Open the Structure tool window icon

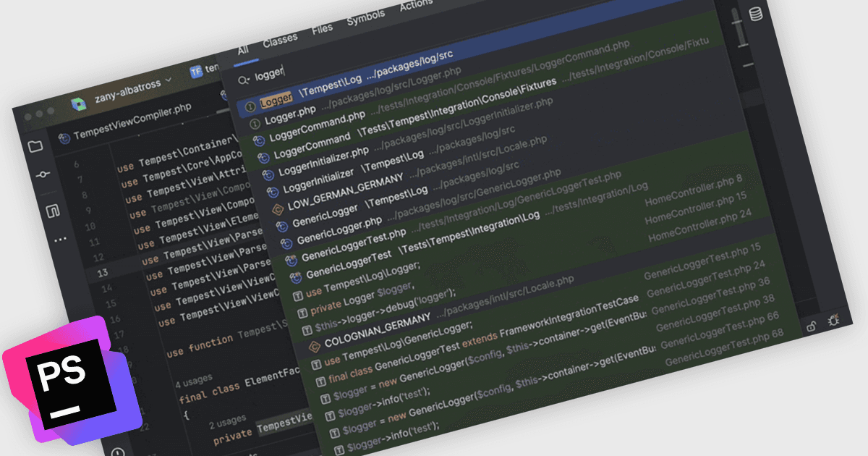click(x=51, y=211)
